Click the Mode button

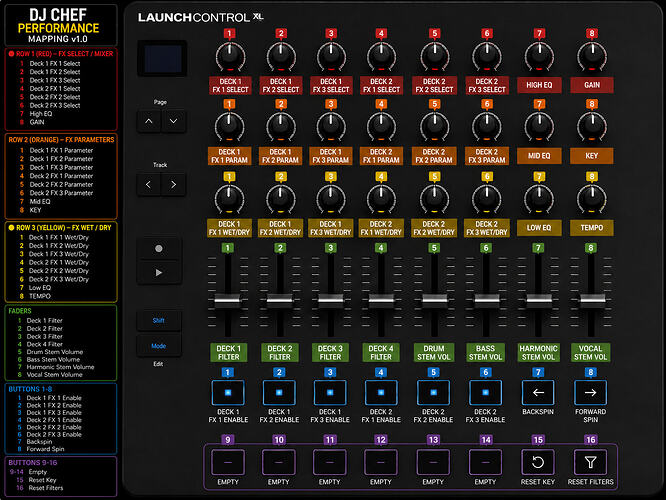point(159,346)
